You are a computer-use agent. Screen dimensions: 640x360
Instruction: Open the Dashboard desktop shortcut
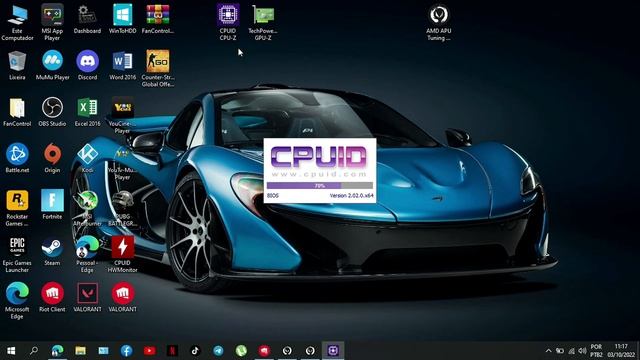point(87,19)
